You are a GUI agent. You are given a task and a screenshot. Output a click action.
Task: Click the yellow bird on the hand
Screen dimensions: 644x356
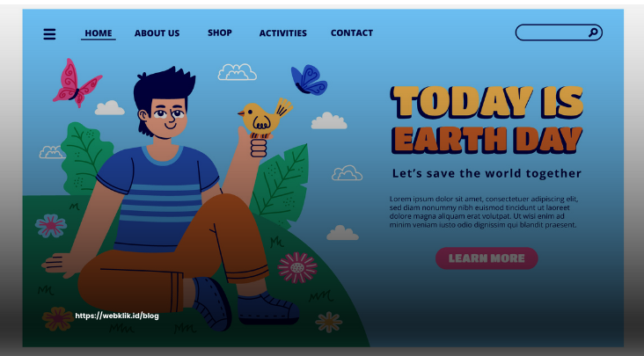click(265, 117)
